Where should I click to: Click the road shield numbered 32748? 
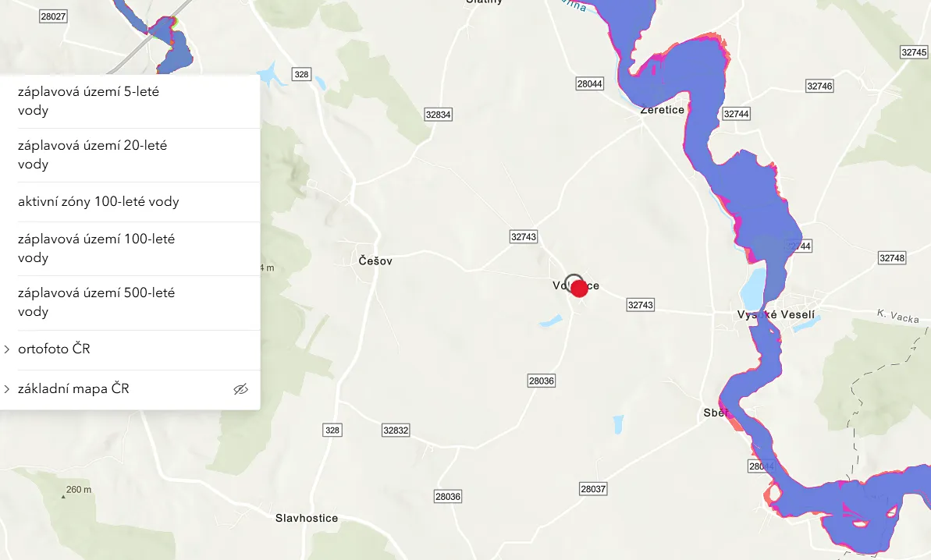click(x=892, y=258)
